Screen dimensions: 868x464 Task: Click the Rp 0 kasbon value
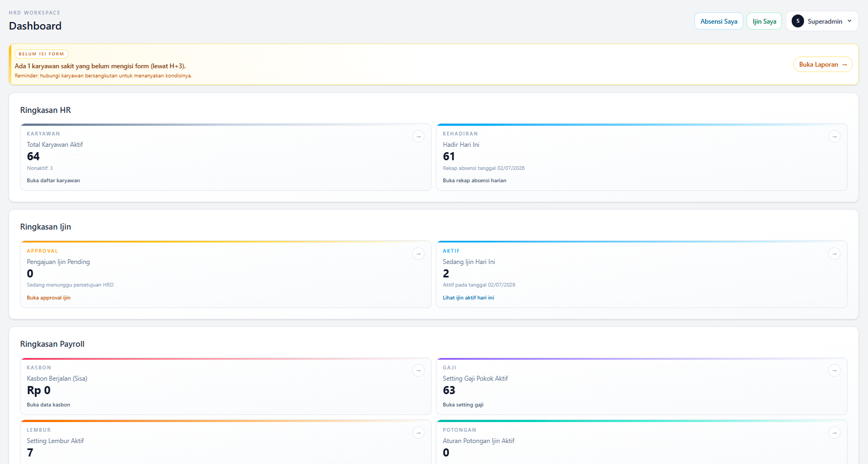39,390
